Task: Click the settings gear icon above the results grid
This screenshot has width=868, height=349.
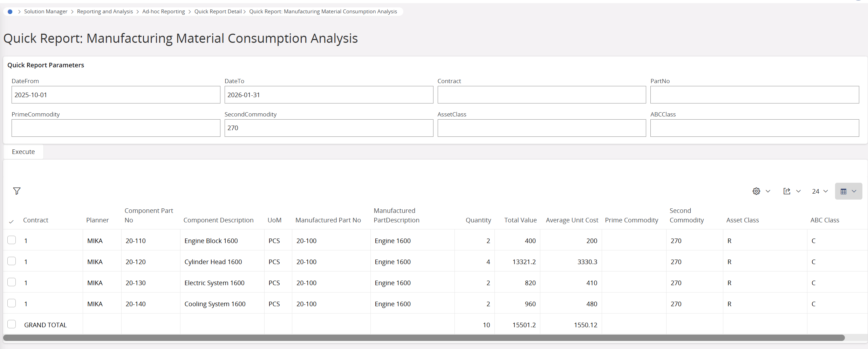Action: (756, 191)
